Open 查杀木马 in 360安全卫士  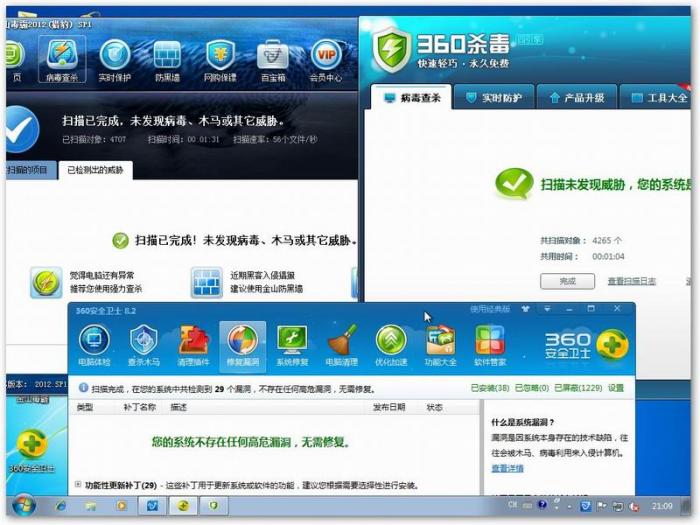click(144, 346)
